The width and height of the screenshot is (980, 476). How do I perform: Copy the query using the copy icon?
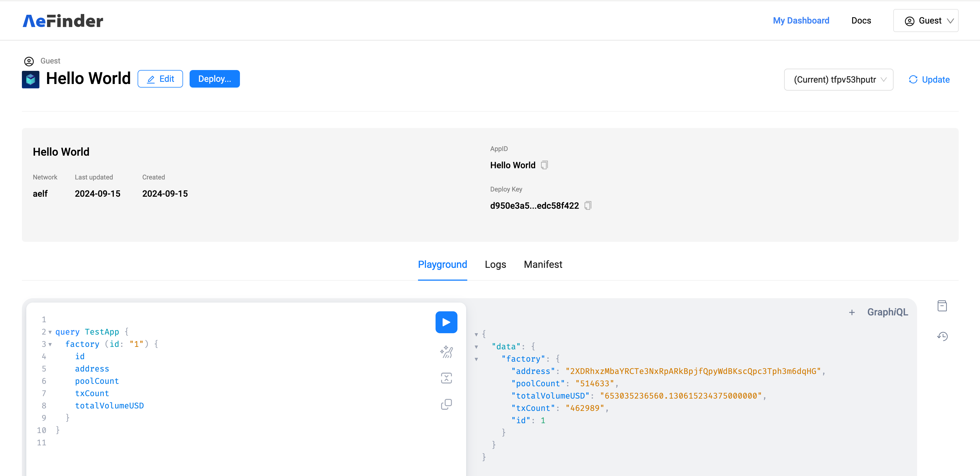pyautogui.click(x=446, y=404)
